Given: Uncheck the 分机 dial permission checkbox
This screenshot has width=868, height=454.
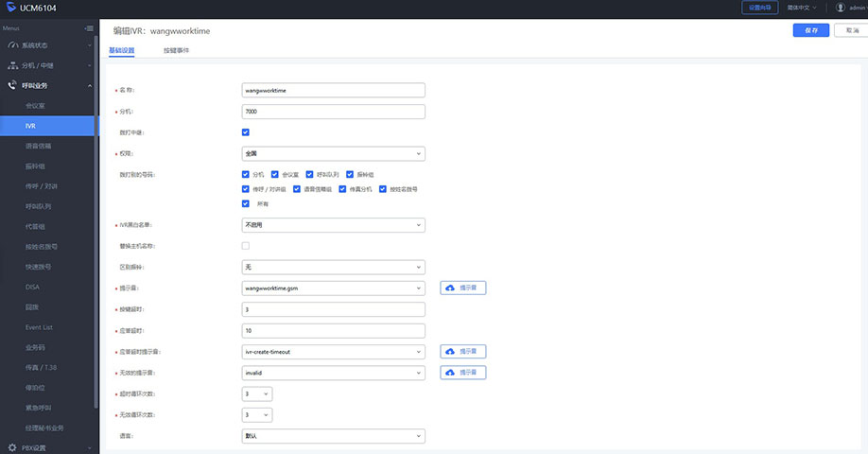Looking at the screenshot, I should pyautogui.click(x=246, y=174).
